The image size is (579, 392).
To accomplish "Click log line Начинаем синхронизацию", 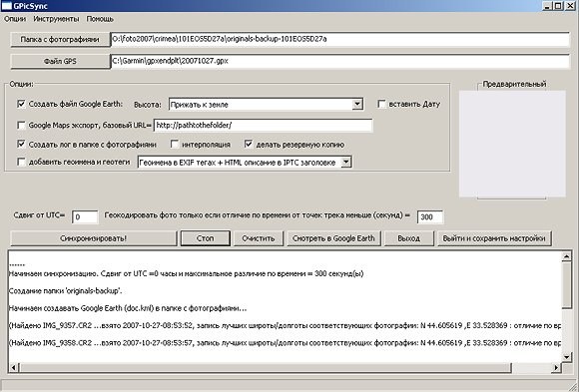I will [x=186, y=274].
